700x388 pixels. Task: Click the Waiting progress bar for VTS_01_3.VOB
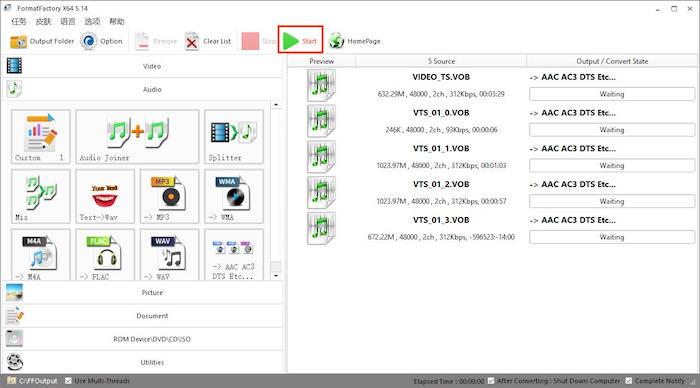coord(612,237)
